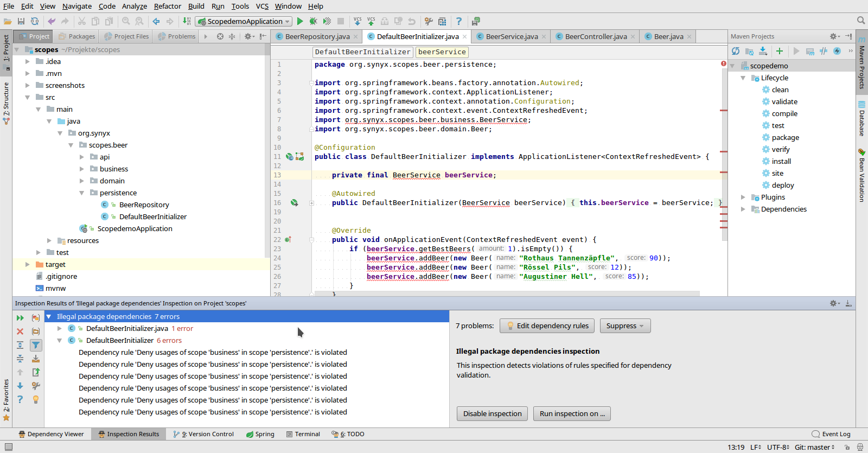Viewport: 868px width, 453px height.
Task: Click Download Sources icon in Maven panel
Action: pos(763,51)
